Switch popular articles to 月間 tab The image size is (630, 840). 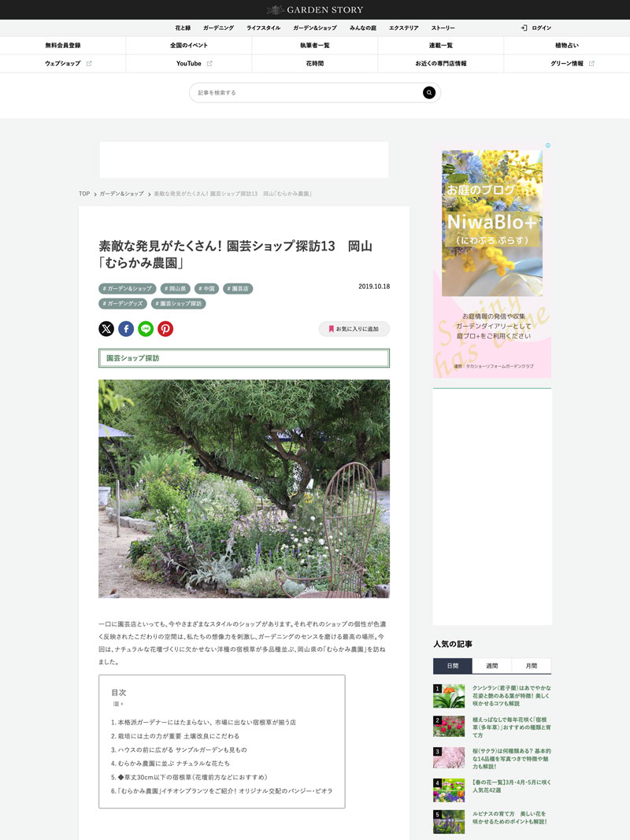pyautogui.click(x=532, y=666)
